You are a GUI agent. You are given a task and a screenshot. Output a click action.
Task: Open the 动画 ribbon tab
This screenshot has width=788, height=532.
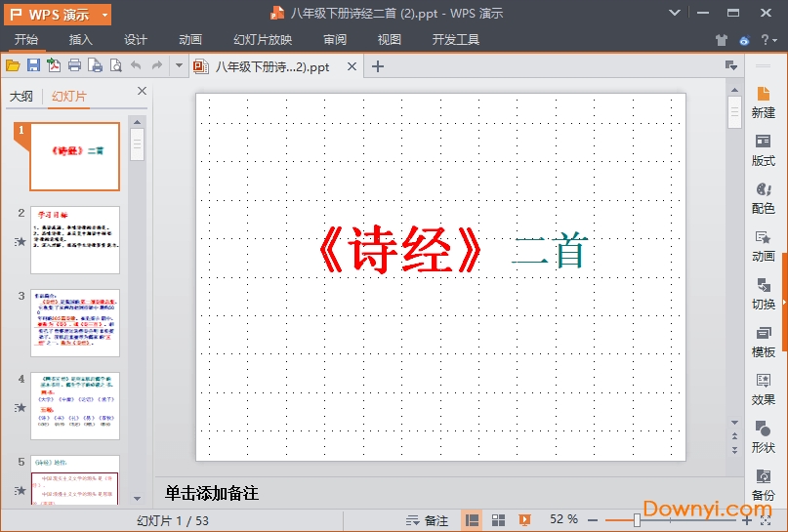[190, 40]
